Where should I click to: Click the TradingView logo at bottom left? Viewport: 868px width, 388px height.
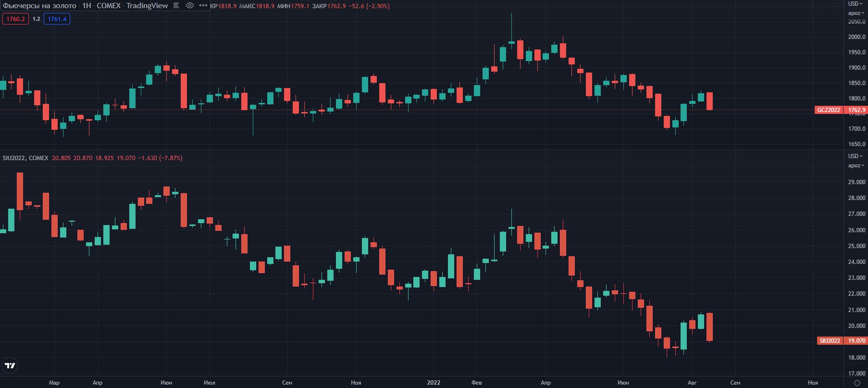point(10,366)
